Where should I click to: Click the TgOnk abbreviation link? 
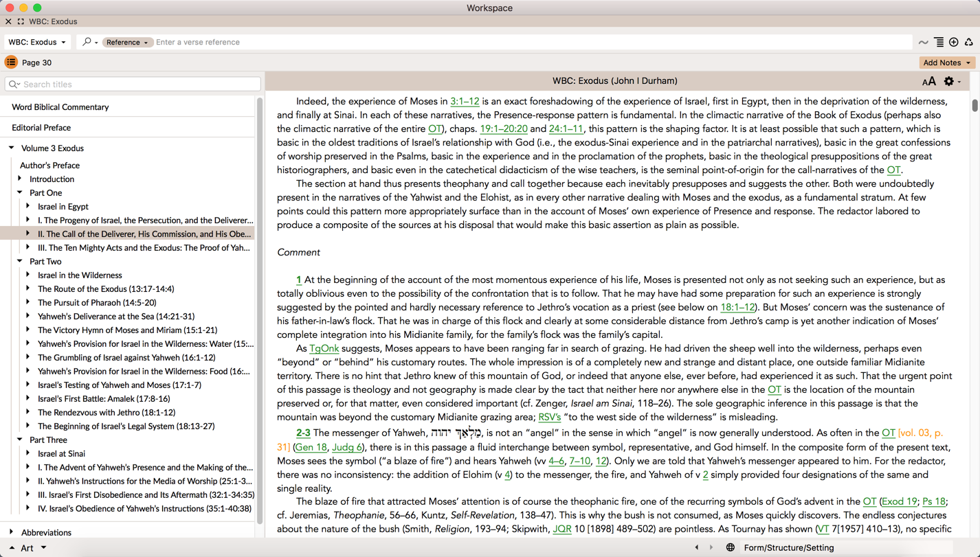(x=324, y=349)
